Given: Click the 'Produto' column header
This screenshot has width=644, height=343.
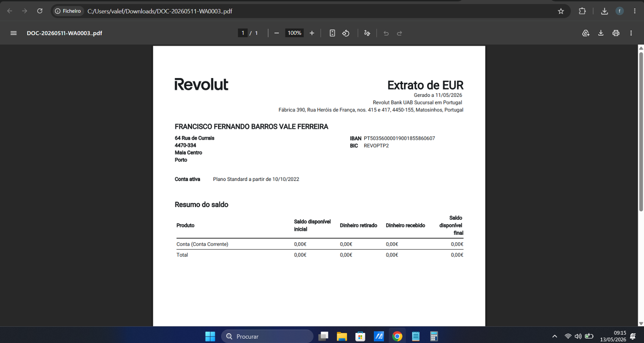Looking at the screenshot, I should click(x=185, y=226).
